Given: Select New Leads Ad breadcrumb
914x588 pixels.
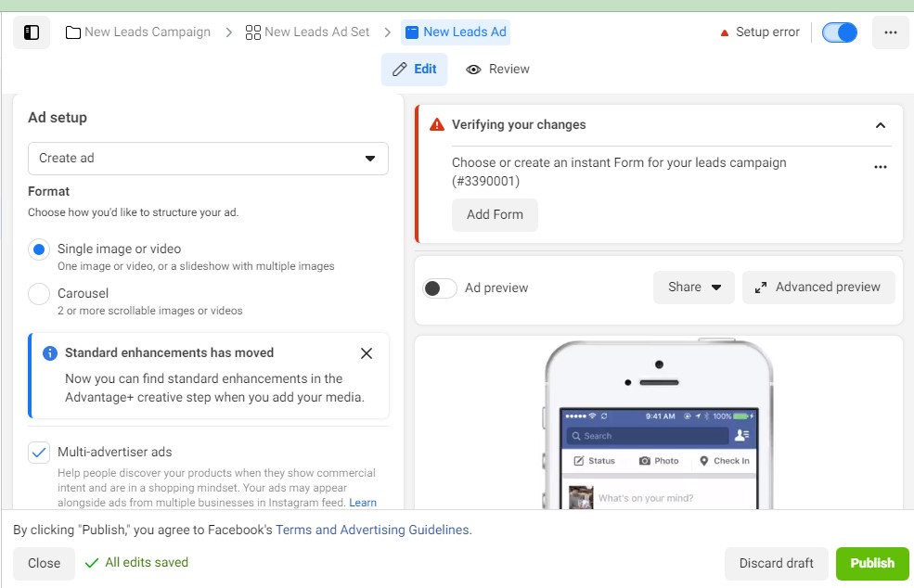Looking at the screenshot, I should tap(456, 32).
